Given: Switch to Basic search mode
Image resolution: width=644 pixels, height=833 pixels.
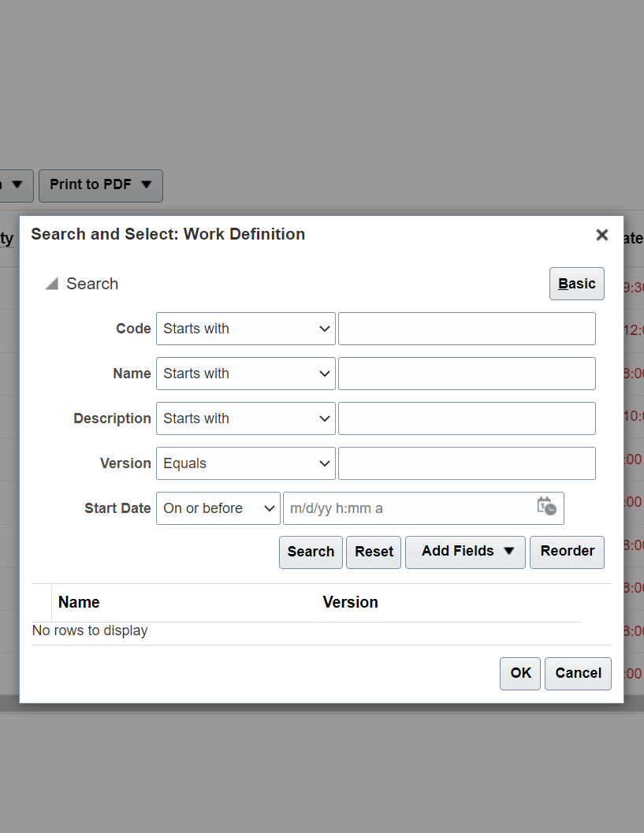Looking at the screenshot, I should 576,284.
